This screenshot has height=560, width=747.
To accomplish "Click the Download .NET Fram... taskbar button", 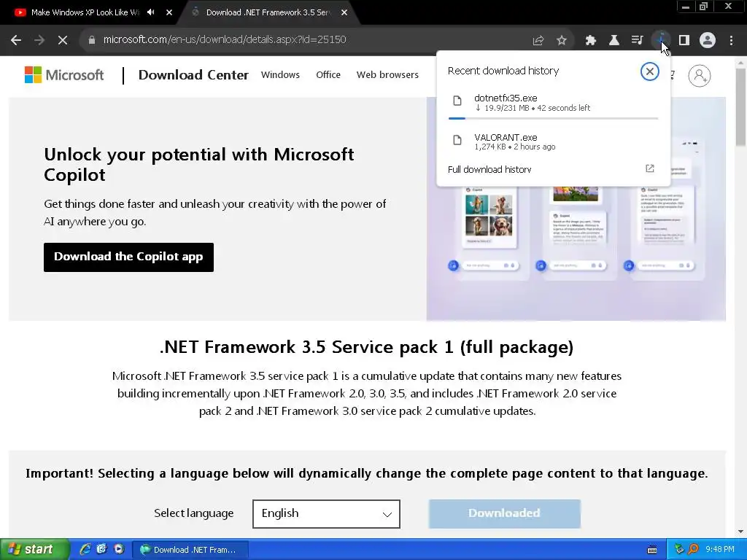I will point(190,550).
